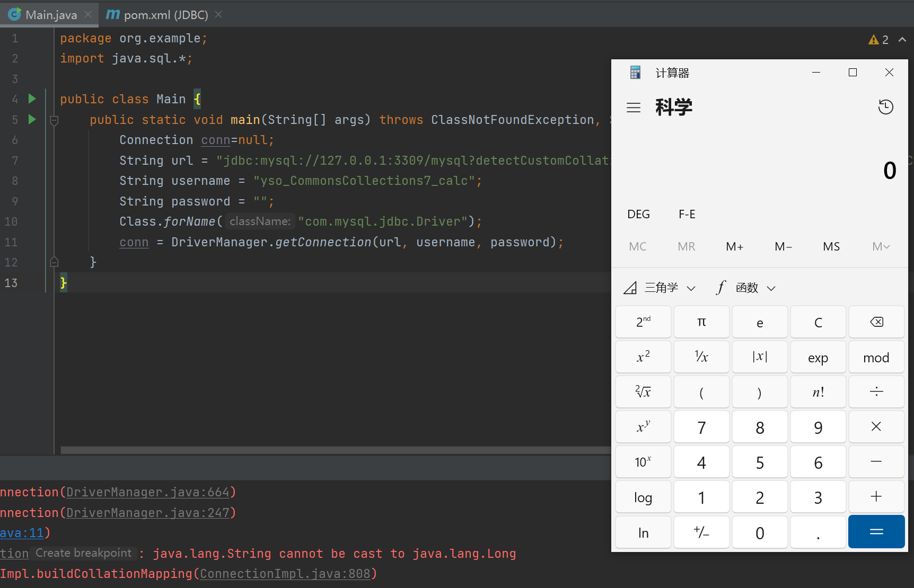Click the multiply operator key
Viewport: 914px width, 588px height.
coord(876,427)
